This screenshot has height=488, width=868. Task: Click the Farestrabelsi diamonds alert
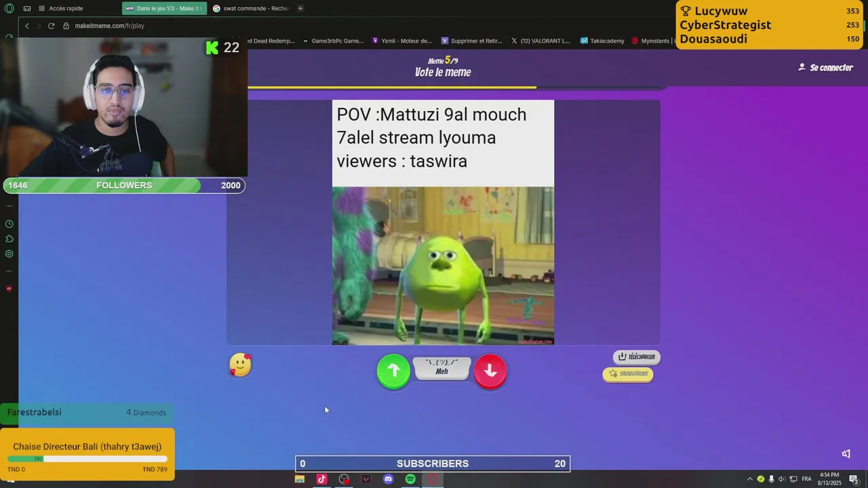tap(87, 412)
